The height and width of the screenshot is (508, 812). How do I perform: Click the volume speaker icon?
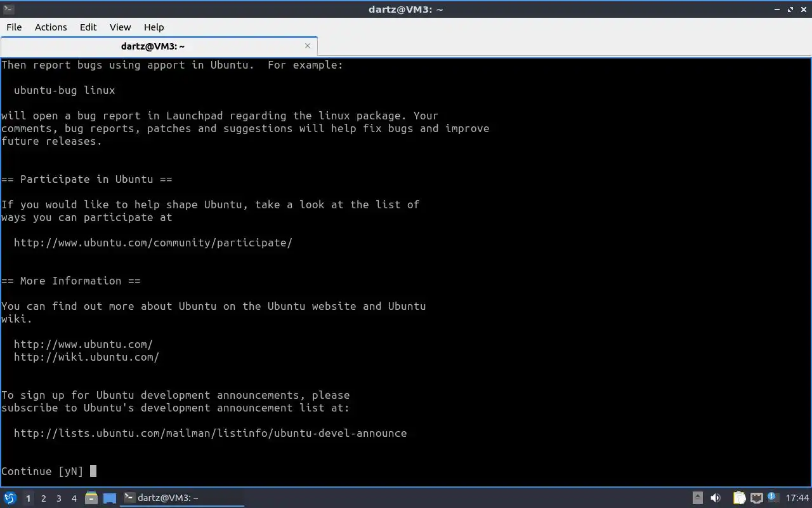pyautogui.click(x=716, y=498)
